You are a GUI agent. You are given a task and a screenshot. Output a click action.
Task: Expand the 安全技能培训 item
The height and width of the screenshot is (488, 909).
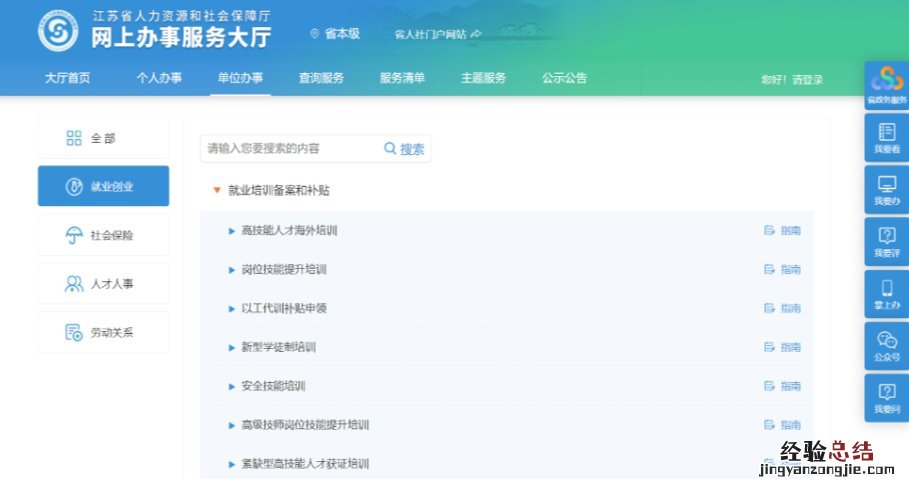(x=231, y=386)
